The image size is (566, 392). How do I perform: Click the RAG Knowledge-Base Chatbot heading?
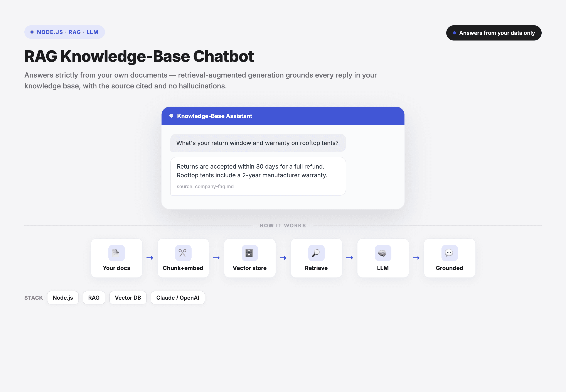pos(139,56)
